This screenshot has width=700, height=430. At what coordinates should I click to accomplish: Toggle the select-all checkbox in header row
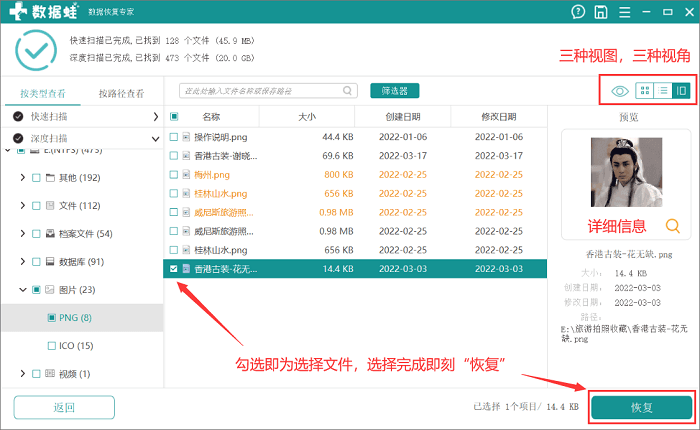coord(174,117)
